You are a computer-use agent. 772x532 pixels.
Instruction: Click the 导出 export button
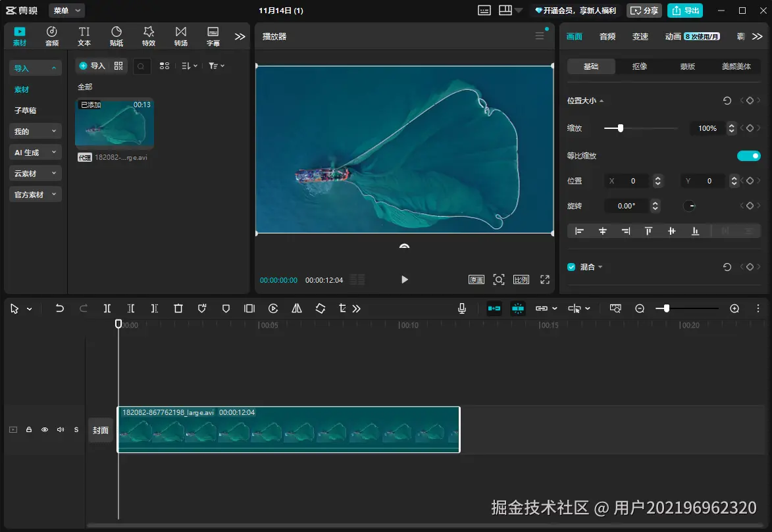click(685, 11)
